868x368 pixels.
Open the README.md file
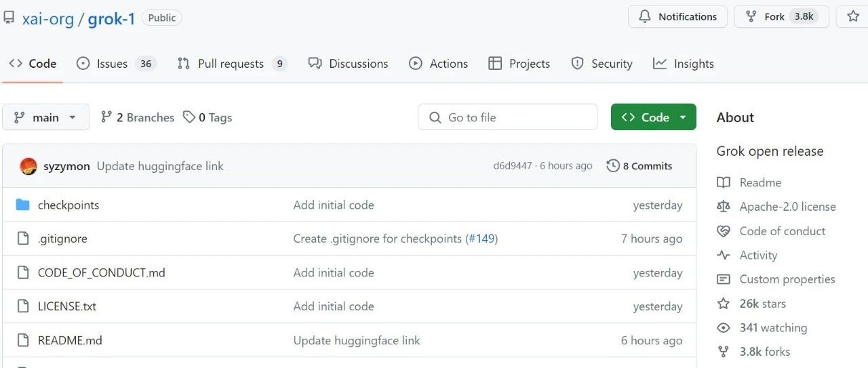point(70,340)
